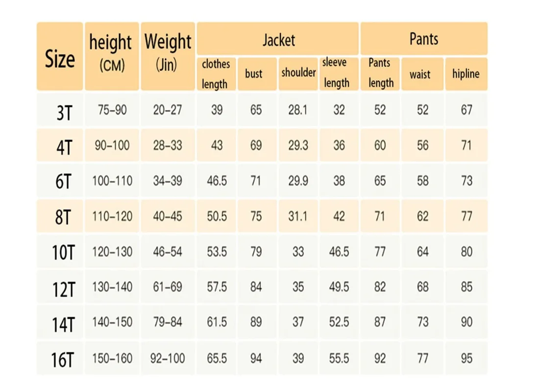Click the 61–69 weight cell for 12T
Image resolution: width=537 pixels, height=392 pixels.
click(168, 287)
